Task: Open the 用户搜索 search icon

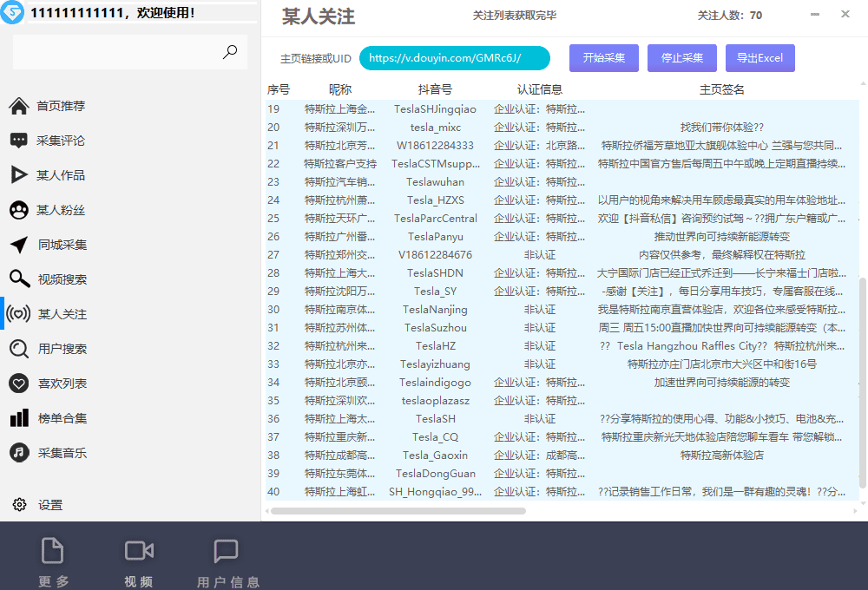Action: 19,348
